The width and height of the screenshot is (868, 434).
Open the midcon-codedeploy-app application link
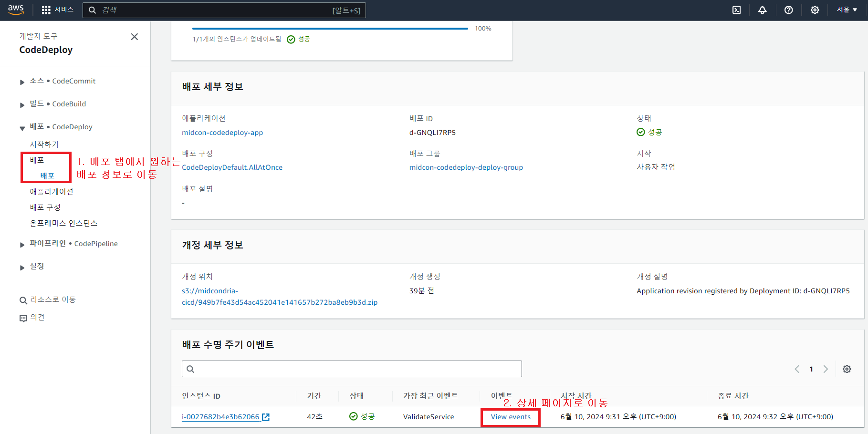(x=222, y=133)
